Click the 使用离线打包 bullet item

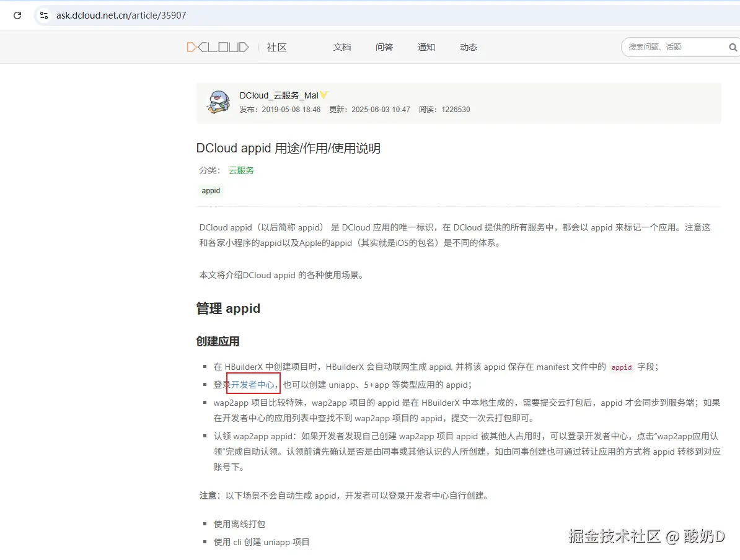point(239,523)
